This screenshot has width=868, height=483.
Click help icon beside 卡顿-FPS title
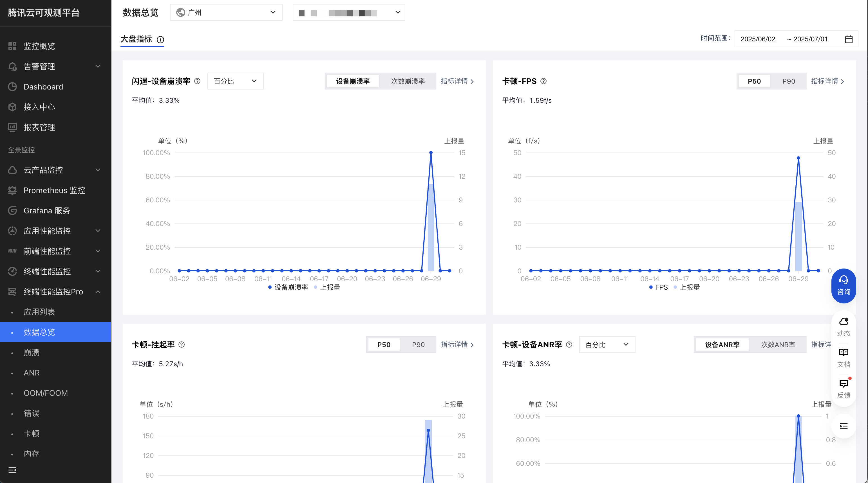coord(543,81)
